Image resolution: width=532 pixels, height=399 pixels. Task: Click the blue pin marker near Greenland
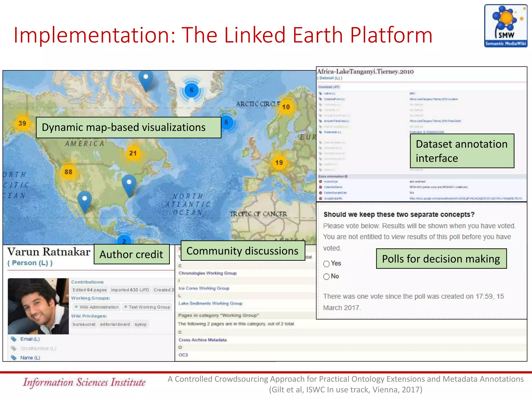[x=146, y=81]
